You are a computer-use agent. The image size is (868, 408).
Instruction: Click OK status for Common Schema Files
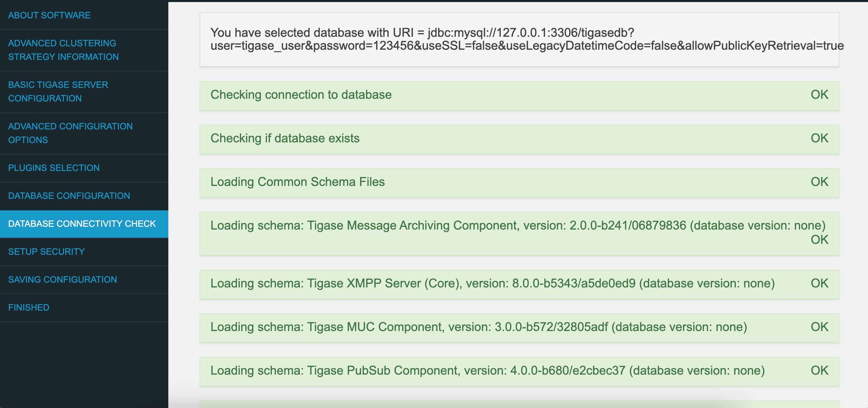pyautogui.click(x=819, y=182)
